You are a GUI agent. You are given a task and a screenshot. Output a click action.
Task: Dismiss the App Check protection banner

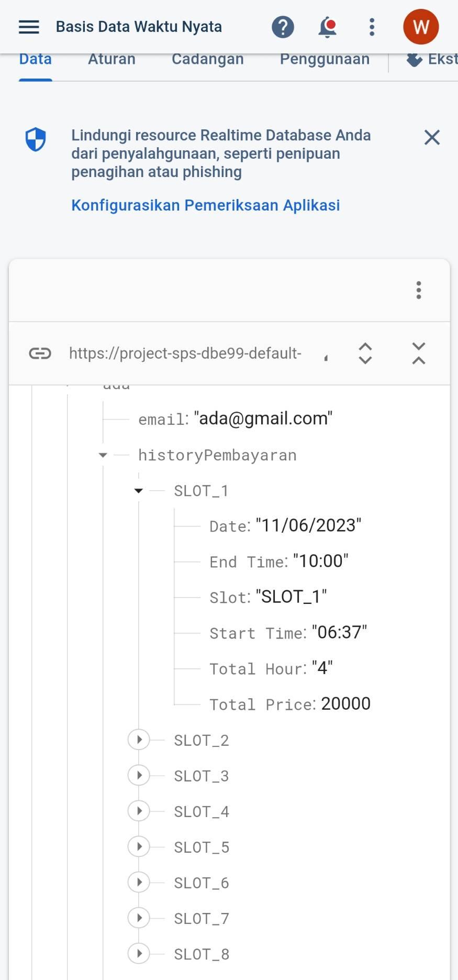tap(432, 137)
